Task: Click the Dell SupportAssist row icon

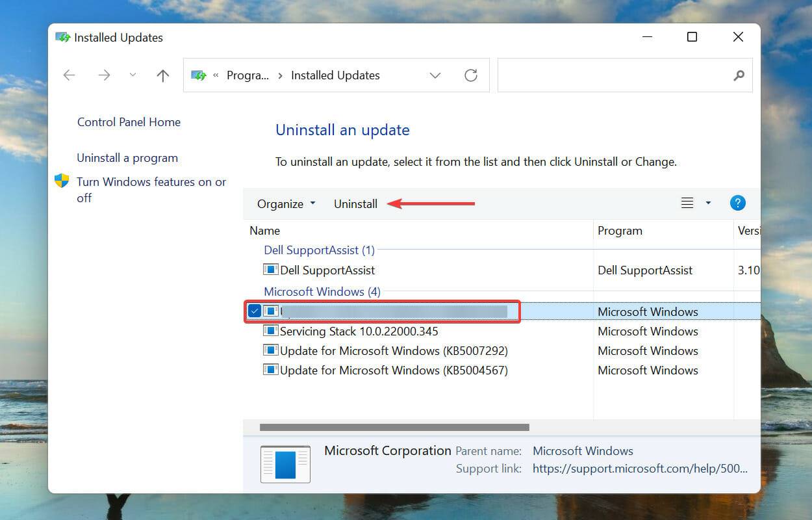Action: 270,270
